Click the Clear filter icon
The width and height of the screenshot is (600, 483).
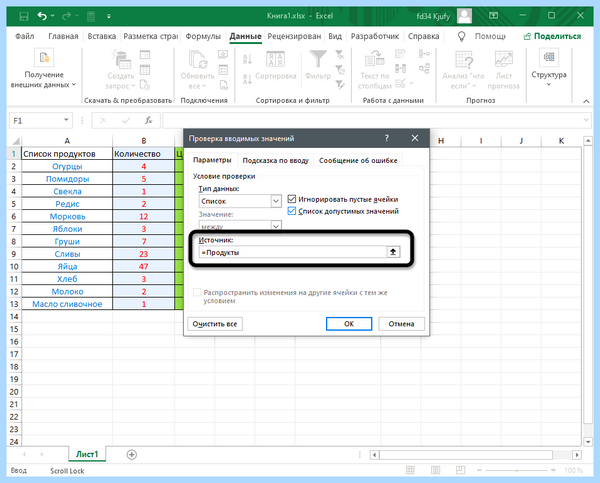click(x=339, y=55)
